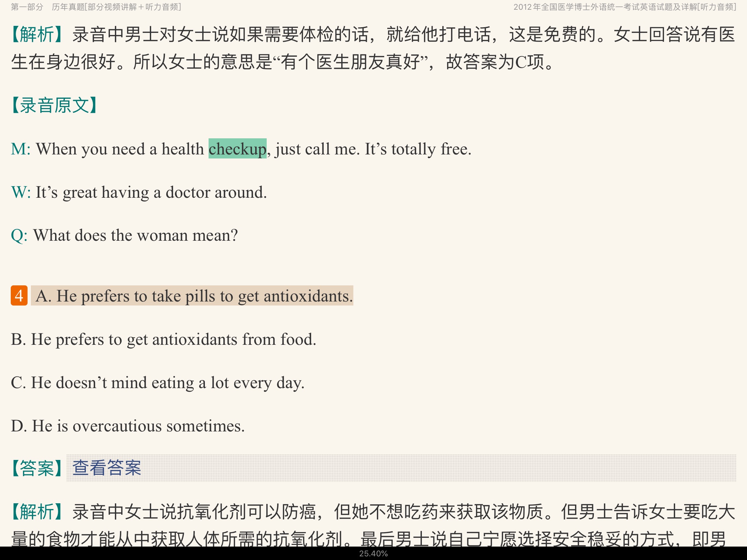This screenshot has height=560, width=747.
Task: Choose option B about antioxidants from food
Action: click(x=164, y=339)
